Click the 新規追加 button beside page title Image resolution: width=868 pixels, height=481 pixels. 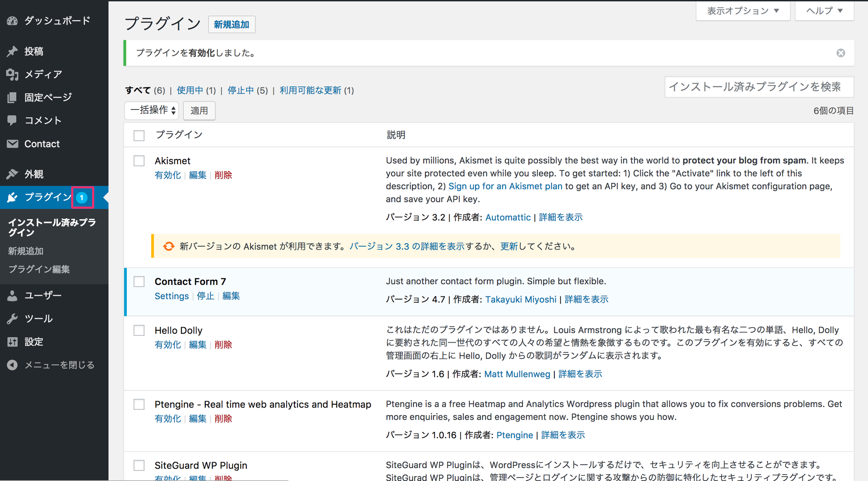pyautogui.click(x=231, y=24)
